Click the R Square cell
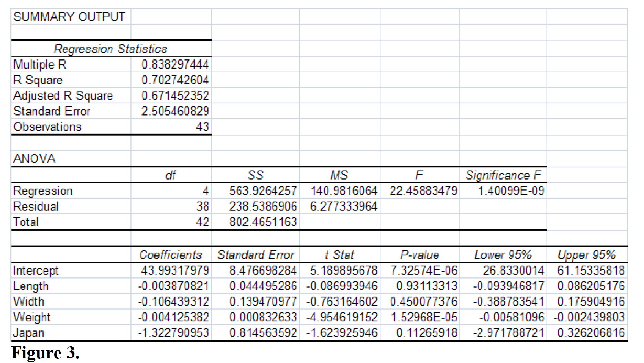Image resolution: width=644 pixels, height=363 pixels. 37,80
